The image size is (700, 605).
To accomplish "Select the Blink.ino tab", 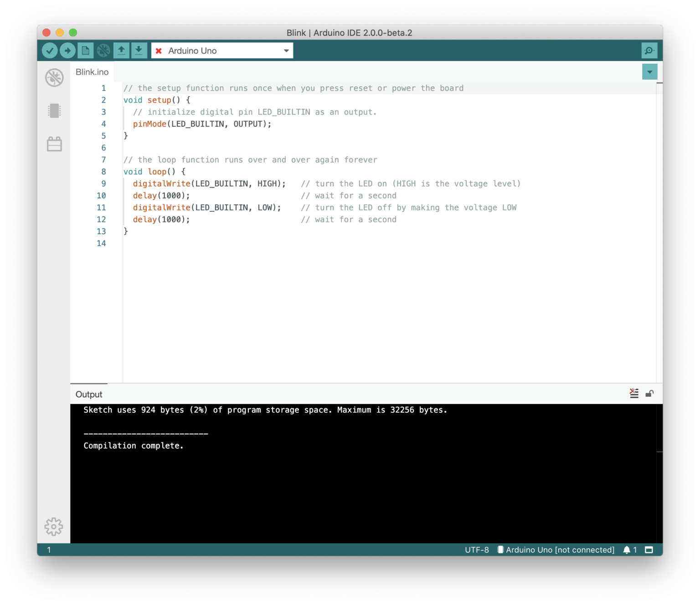I will tap(92, 72).
